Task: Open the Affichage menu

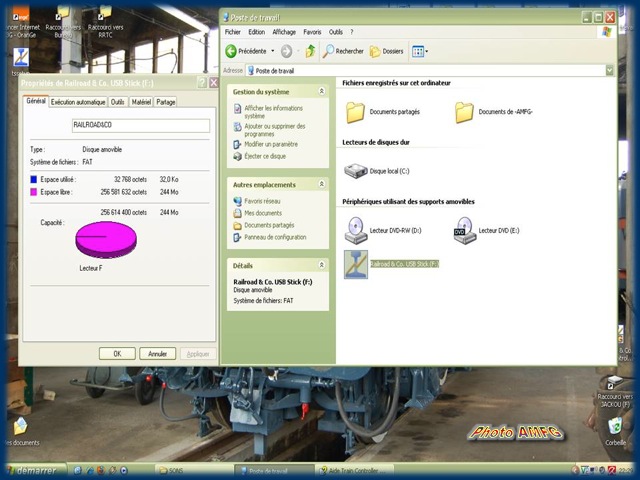Action: tap(284, 32)
